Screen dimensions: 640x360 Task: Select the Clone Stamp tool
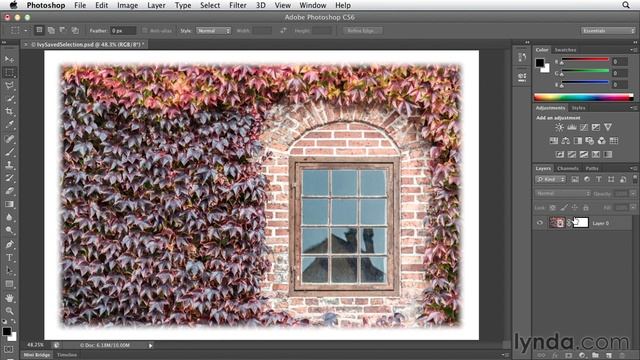point(9,165)
